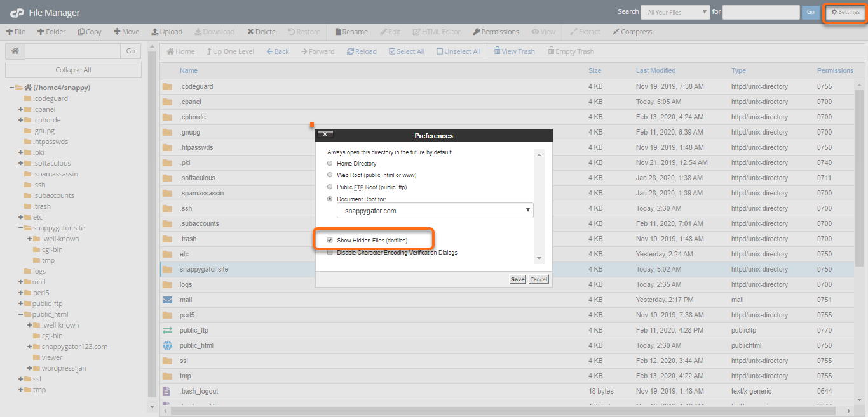The height and width of the screenshot is (417, 868).
Task: Click the search text input field
Action: (x=761, y=12)
